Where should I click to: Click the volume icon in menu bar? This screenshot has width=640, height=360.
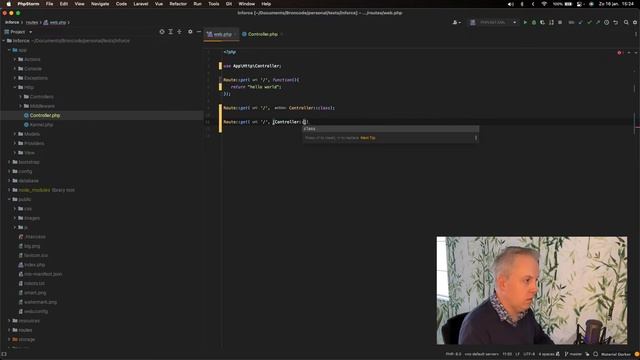click(x=511, y=4)
